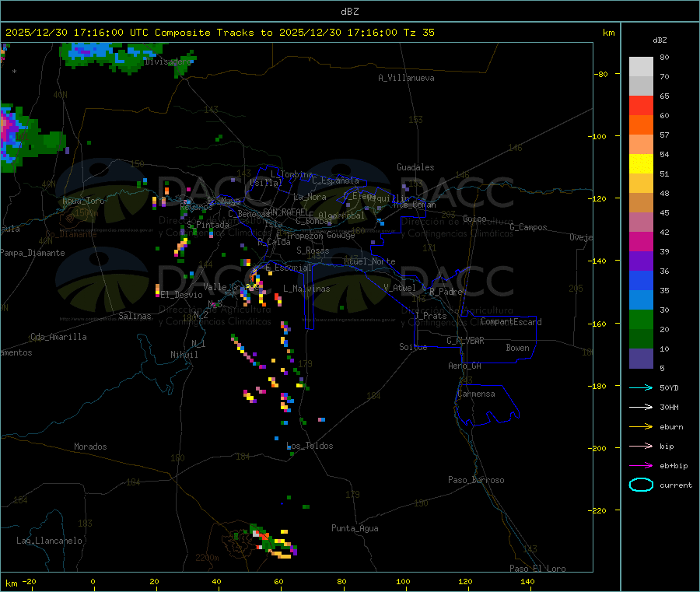700x592 pixels.
Task: Click the G_ALVEAR map label
Action: coord(465,341)
